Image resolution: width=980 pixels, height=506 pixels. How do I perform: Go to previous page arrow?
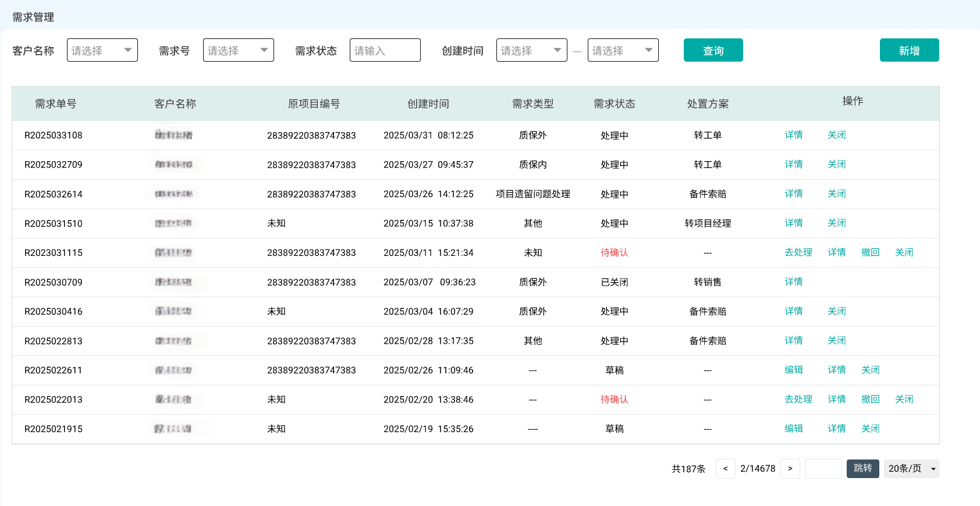tap(725, 469)
